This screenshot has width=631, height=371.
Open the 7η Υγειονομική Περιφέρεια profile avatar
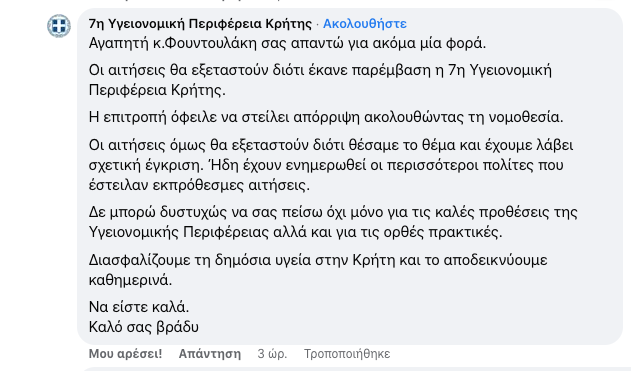click(59, 26)
